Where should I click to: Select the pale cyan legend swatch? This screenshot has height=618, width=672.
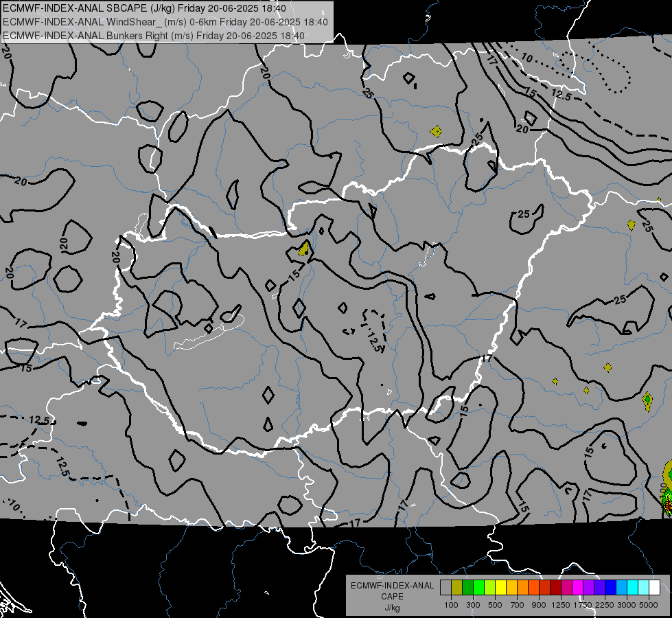point(644,588)
